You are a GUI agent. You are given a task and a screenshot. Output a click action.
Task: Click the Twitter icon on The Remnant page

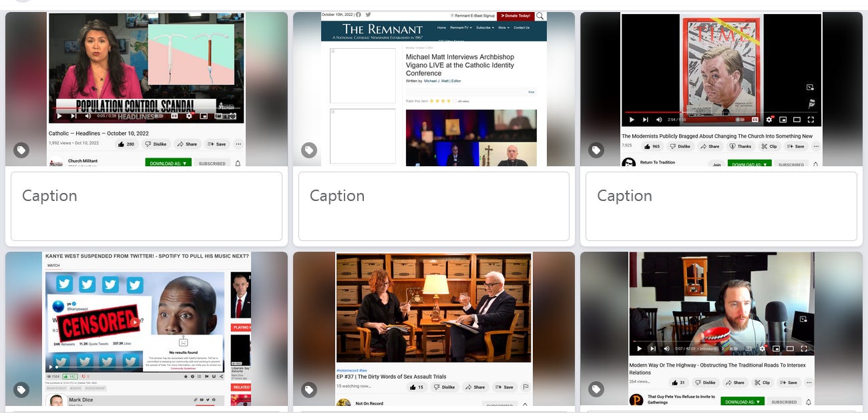(x=368, y=15)
